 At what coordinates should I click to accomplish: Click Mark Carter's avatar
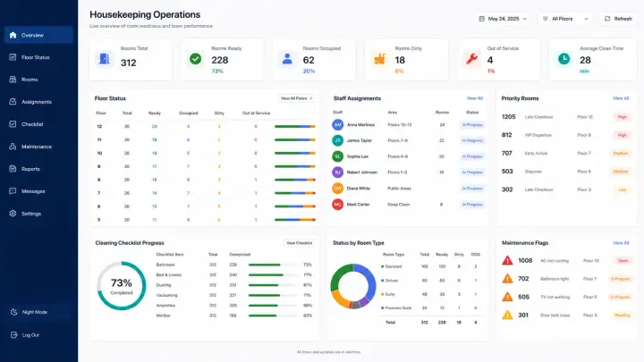pos(337,204)
